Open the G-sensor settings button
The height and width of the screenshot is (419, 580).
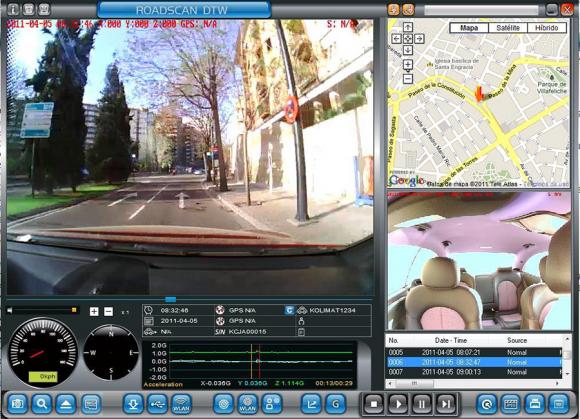coord(335,403)
